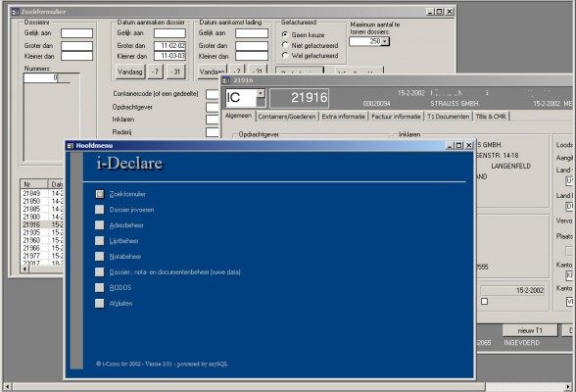Open the IC type dropdown in 21916 window
576x392 pixels.
click(x=261, y=94)
